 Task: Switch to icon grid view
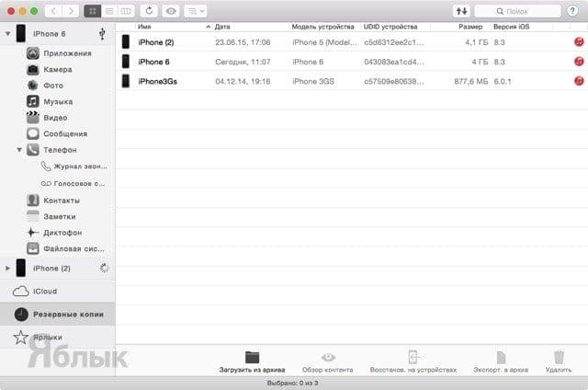pyautogui.click(x=93, y=11)
